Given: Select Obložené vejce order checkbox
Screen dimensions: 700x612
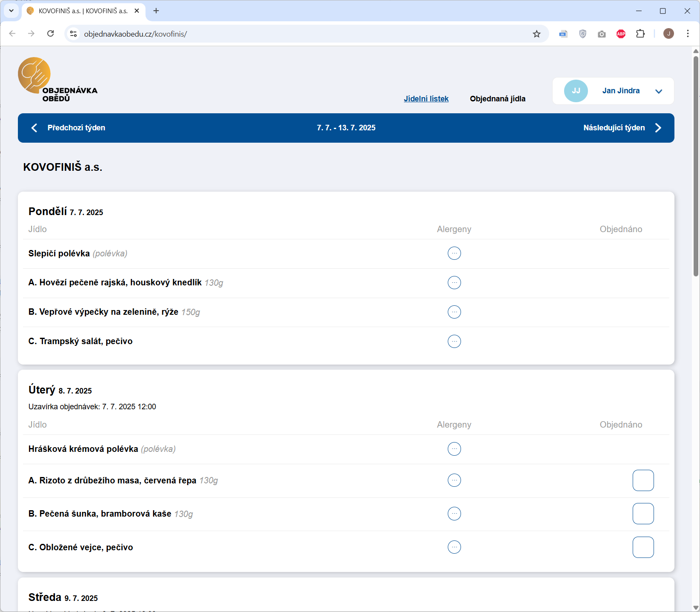Looking at the screenshot, I should pyautogui.click(x=643, y=547).
